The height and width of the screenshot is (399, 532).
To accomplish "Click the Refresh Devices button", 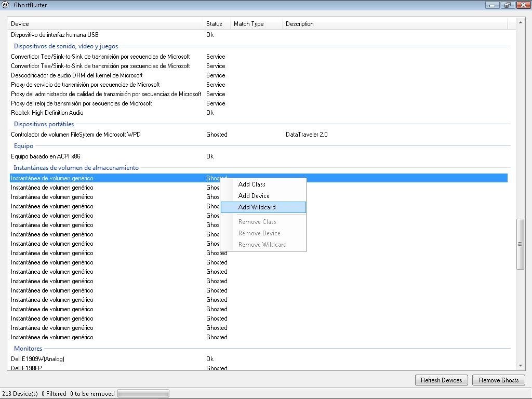I will pos(441,380).
